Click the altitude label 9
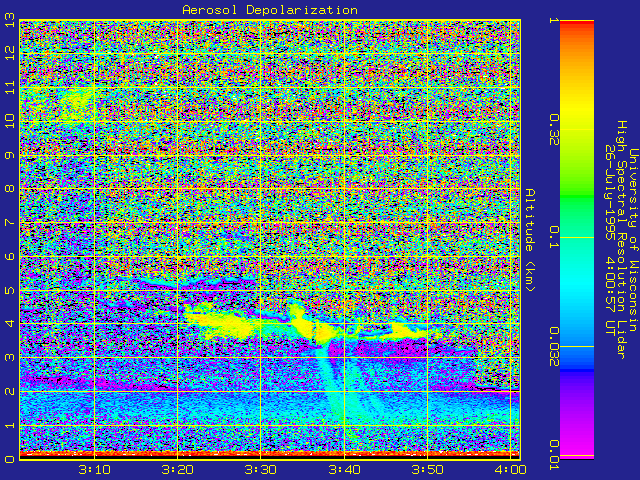 click(9, 156)
